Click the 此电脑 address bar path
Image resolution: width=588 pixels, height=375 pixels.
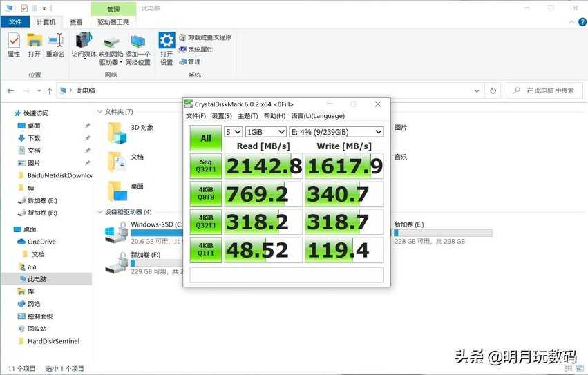click(x=86, y=90)
